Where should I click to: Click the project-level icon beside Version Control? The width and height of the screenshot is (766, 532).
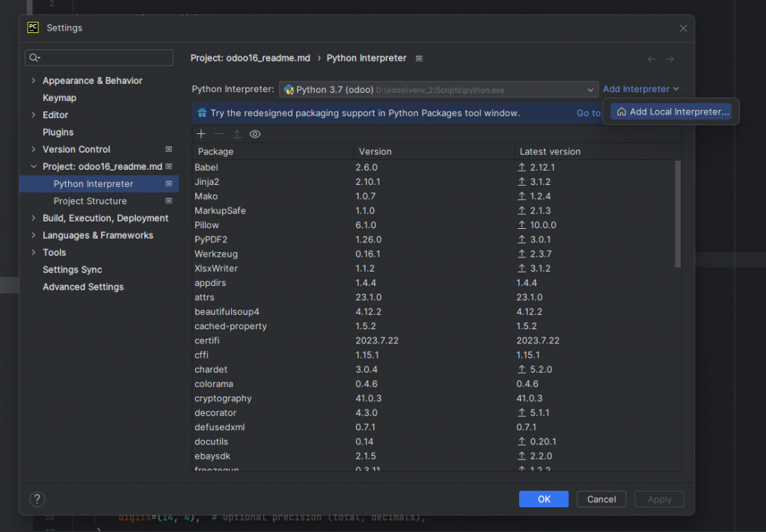coord(168,149)
